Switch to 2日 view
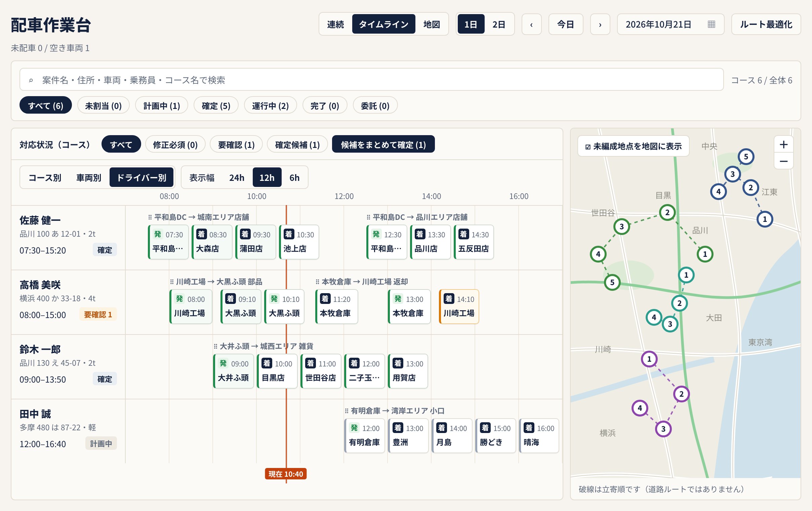This screenshot has height=511, width=812. tap(499, 24)
